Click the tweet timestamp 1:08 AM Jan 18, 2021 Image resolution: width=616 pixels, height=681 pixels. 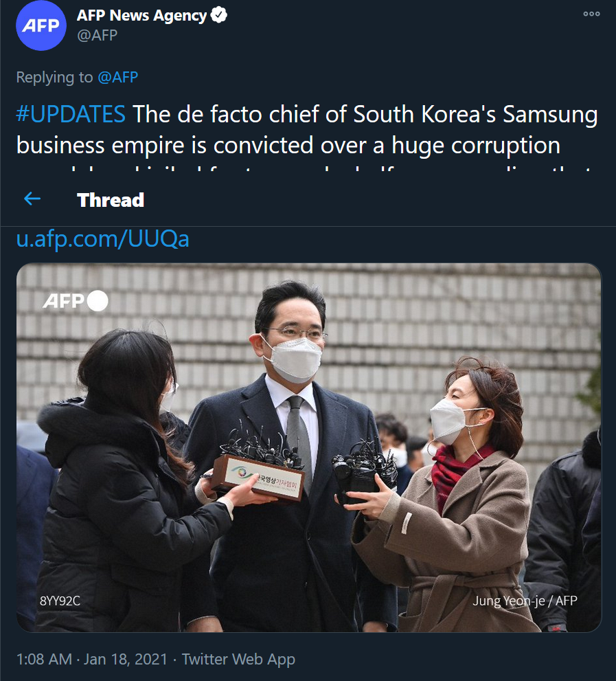pos(91,659)
